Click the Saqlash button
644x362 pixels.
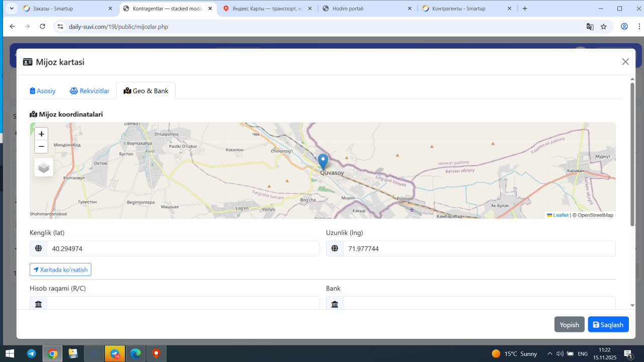click(608, 325)
